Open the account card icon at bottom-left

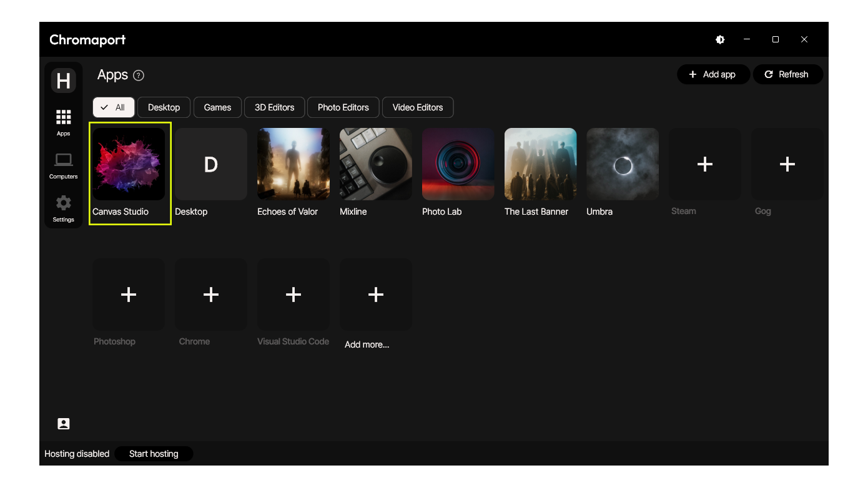click(x=63, y=424)
